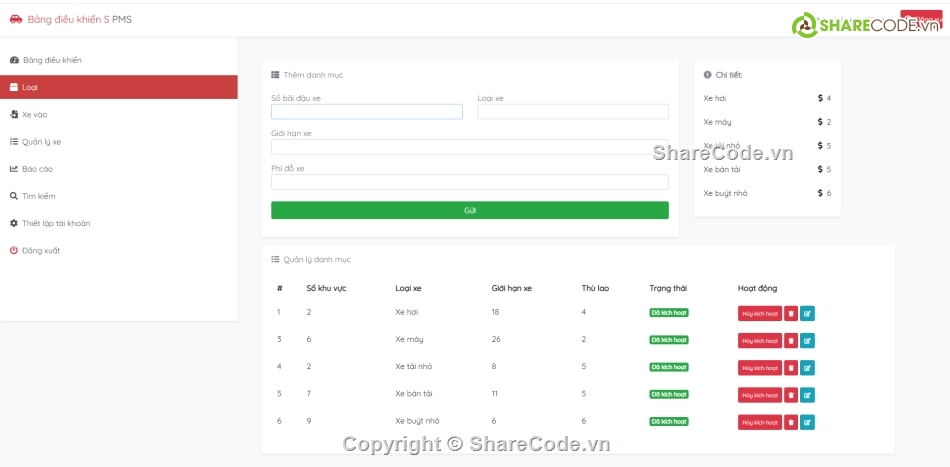Click the Xe vào entry icon

[x=14, y=114]
